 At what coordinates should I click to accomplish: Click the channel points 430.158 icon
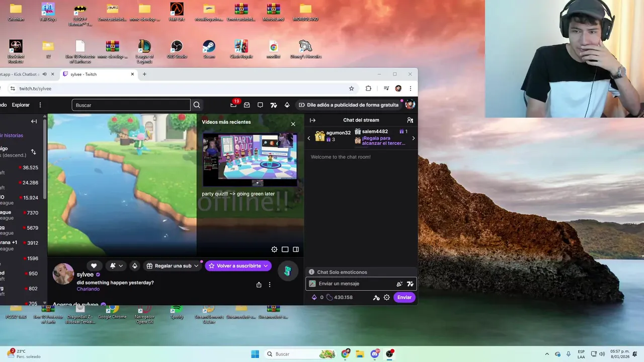[x=330, y=298]
